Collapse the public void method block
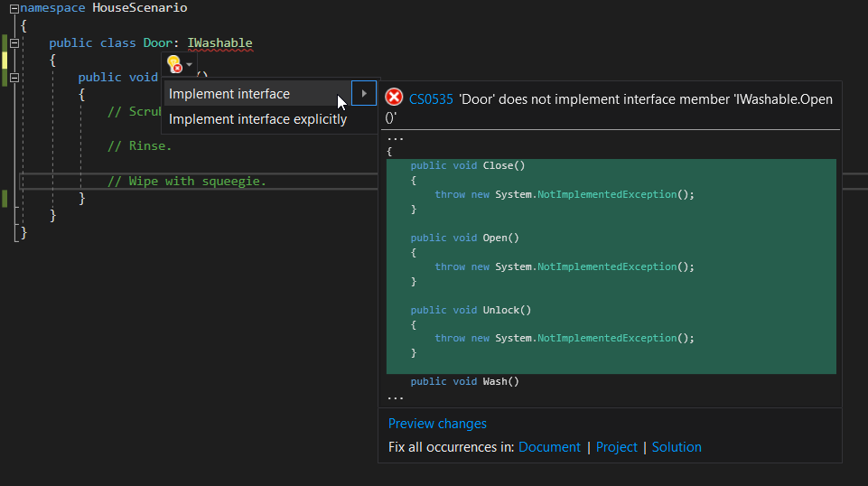 [x=14, y=78]
